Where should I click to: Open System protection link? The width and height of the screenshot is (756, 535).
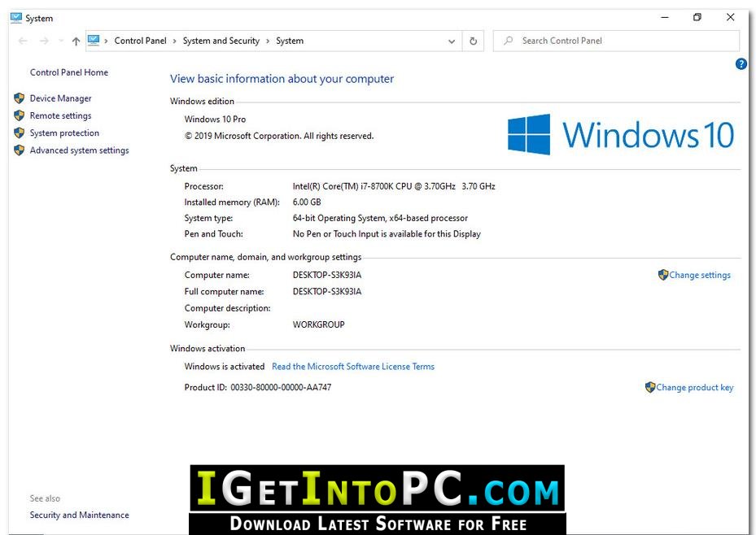64,133
